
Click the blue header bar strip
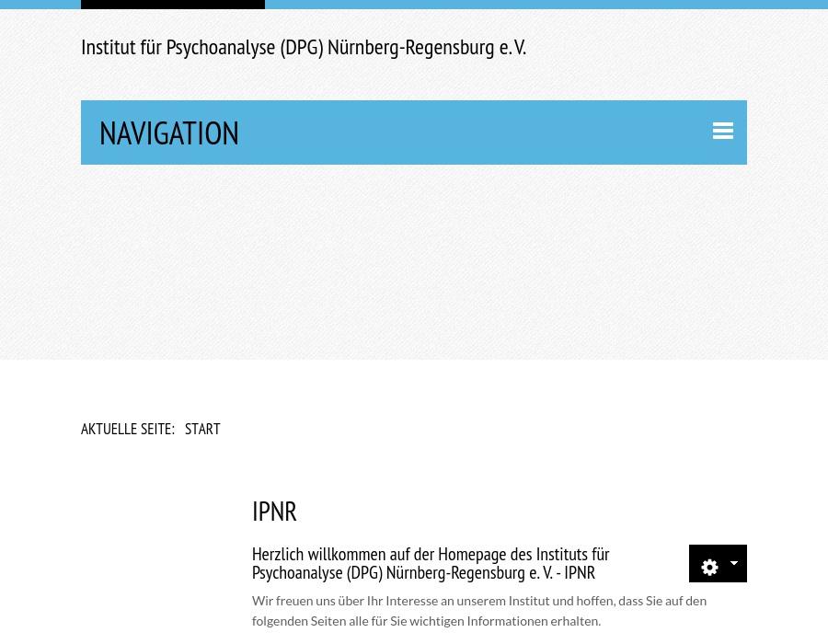506,4
